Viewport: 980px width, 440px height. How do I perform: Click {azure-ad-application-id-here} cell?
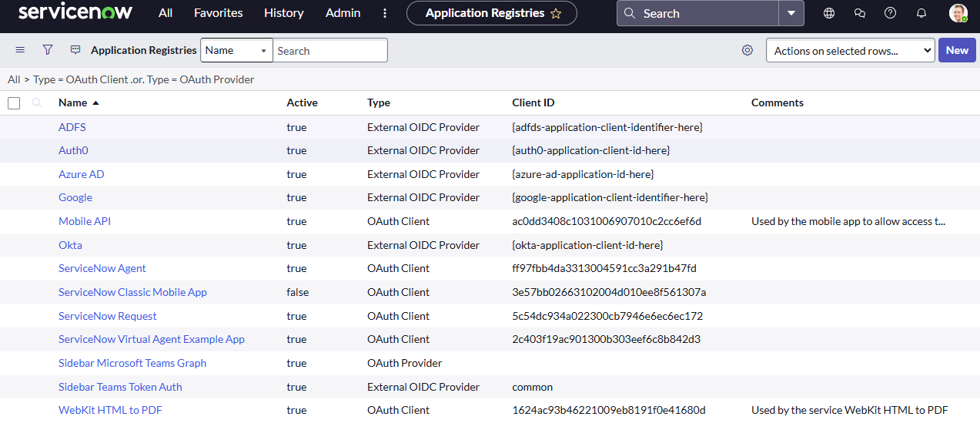(x=583, y=174)
